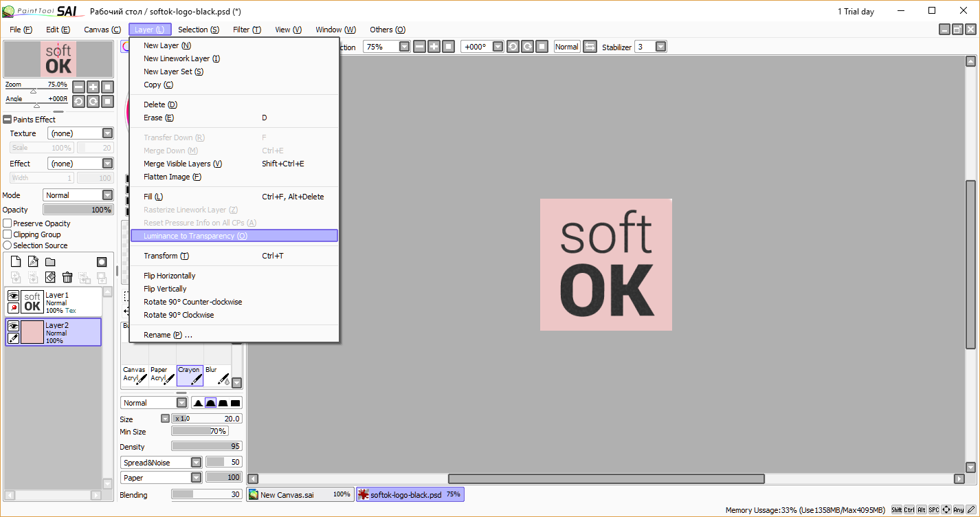Click the layer Opacity slider
The width and height of the screenshot is (980, 517).
point(78,210)
